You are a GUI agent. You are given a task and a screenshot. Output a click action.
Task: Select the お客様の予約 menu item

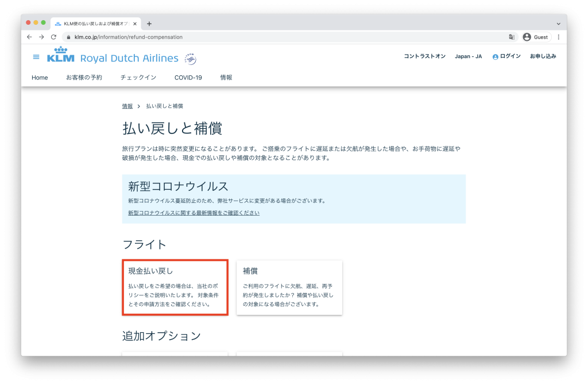click(x=84, y=78)
